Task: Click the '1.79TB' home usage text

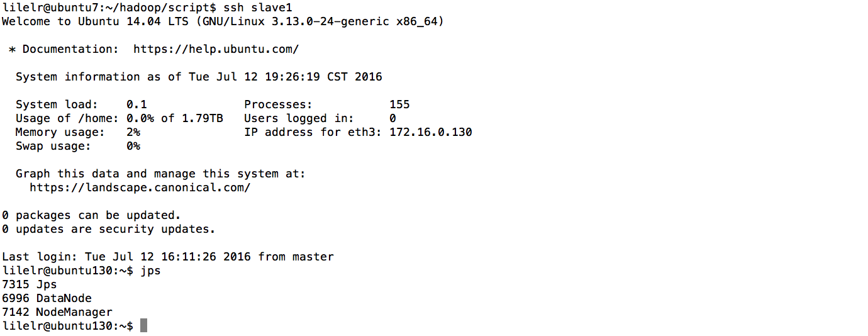Action: pyautogui.click(x=203, y=118)
